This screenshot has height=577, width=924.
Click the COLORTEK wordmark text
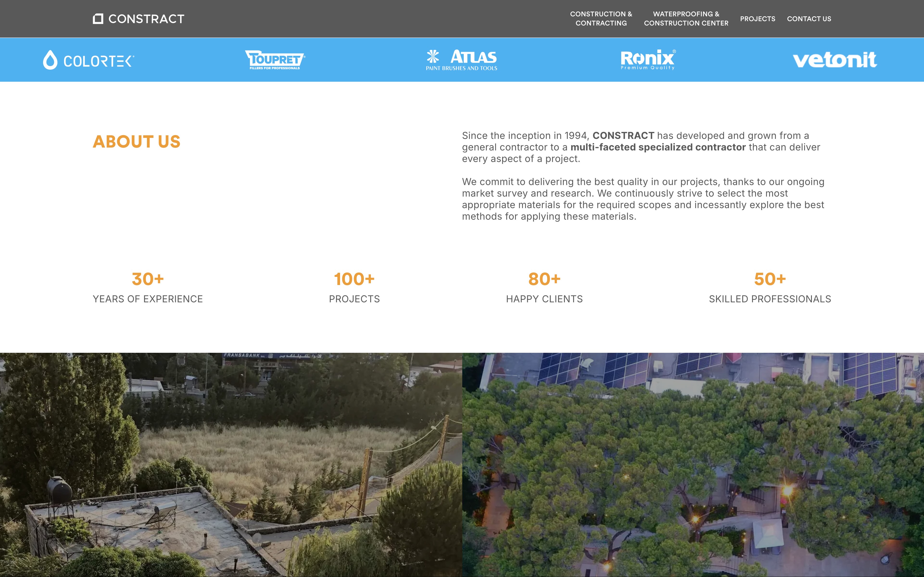[99, 61]
